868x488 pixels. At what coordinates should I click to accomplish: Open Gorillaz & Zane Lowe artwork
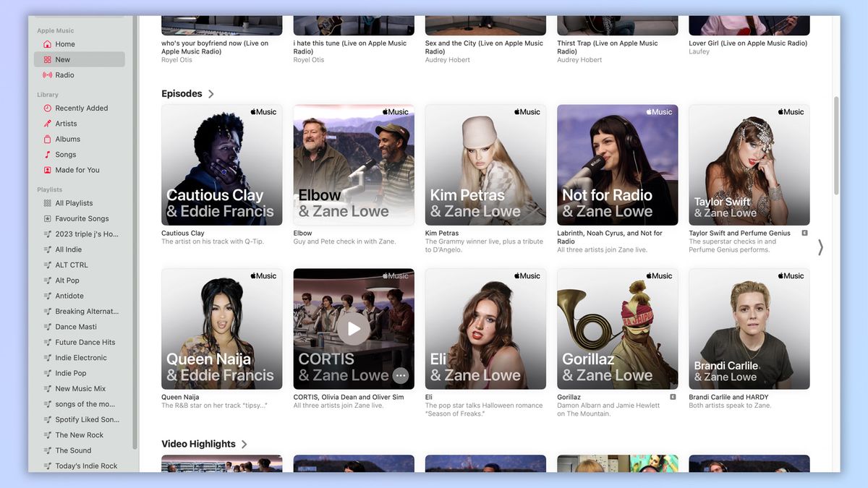tap(618, 329)
